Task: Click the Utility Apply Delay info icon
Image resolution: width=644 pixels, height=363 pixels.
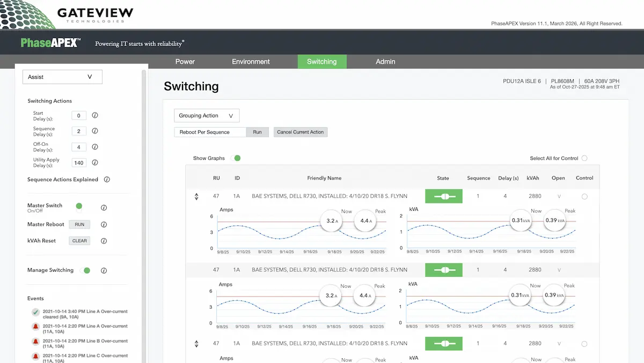Action: (x=95, y=162)
